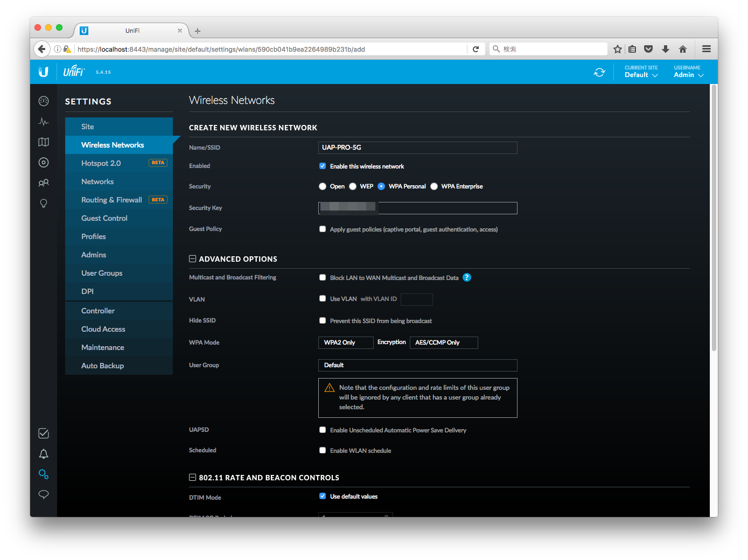Open Routing & Firewall settings
This screenshot has height=560, width=748.
coord(119,200)
